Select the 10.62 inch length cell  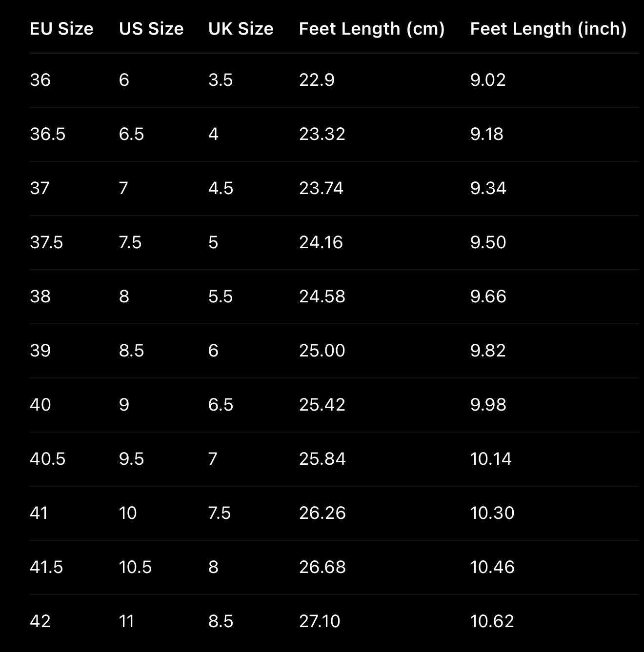[492, 621]
